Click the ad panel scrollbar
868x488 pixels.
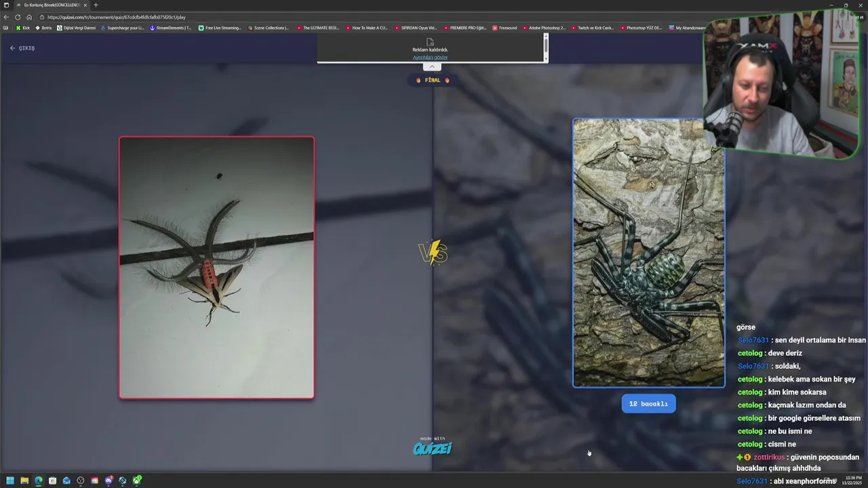point(546,47)
